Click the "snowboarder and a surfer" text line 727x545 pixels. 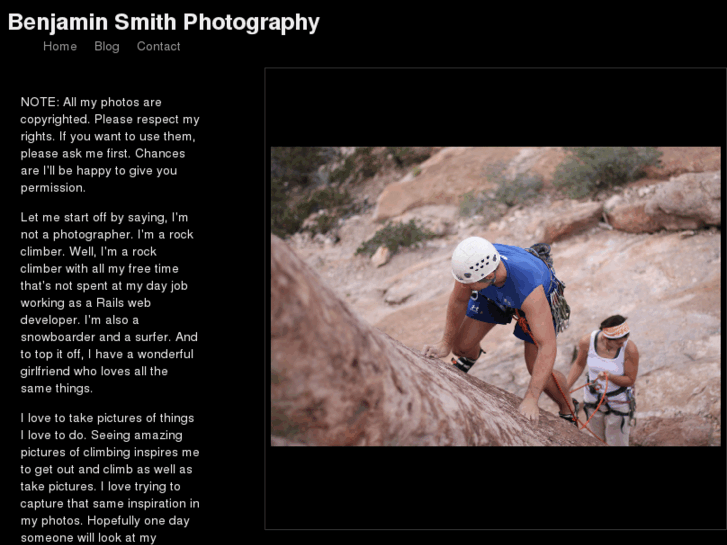coord(109,337)
